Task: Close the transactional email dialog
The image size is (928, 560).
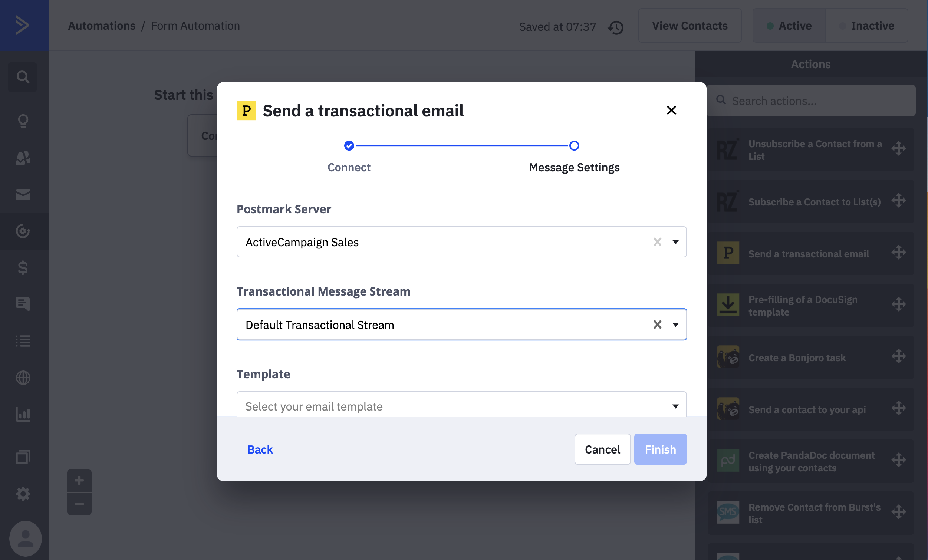Action: [671, 111]
